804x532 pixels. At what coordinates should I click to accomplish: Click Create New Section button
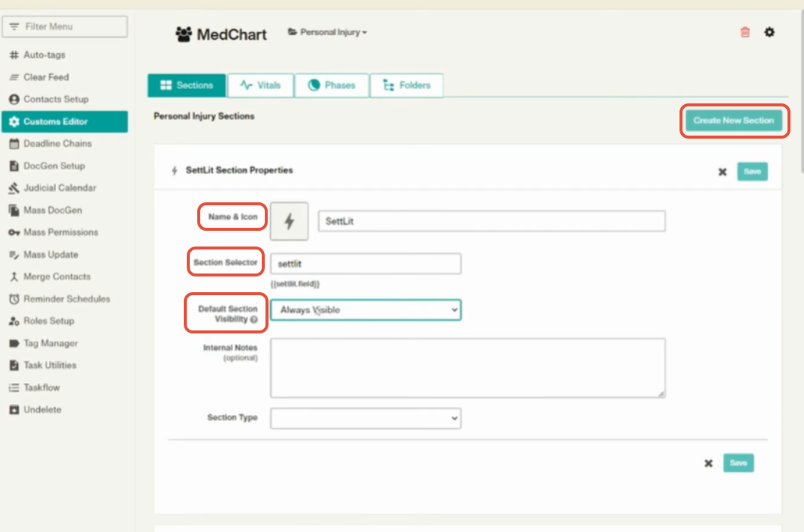coord(733,121)
